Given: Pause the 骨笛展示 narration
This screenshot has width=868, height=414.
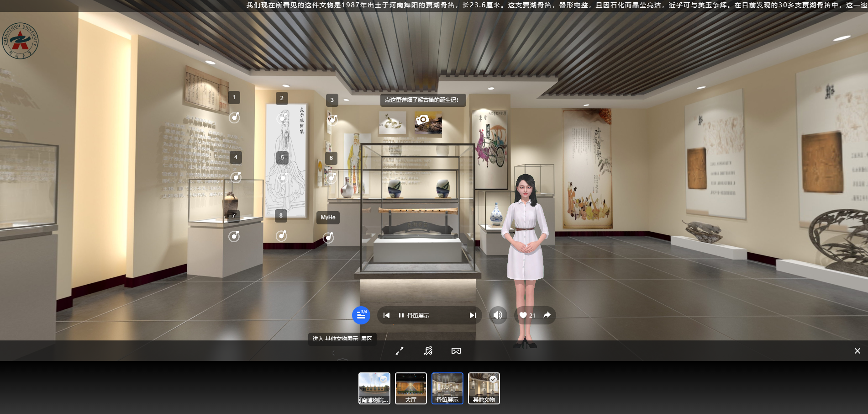Looking at the screenshot, I should (x=401, y=315).
